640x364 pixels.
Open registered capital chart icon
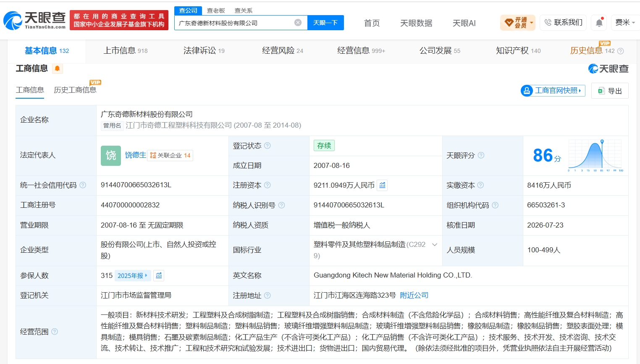[382, 185]
